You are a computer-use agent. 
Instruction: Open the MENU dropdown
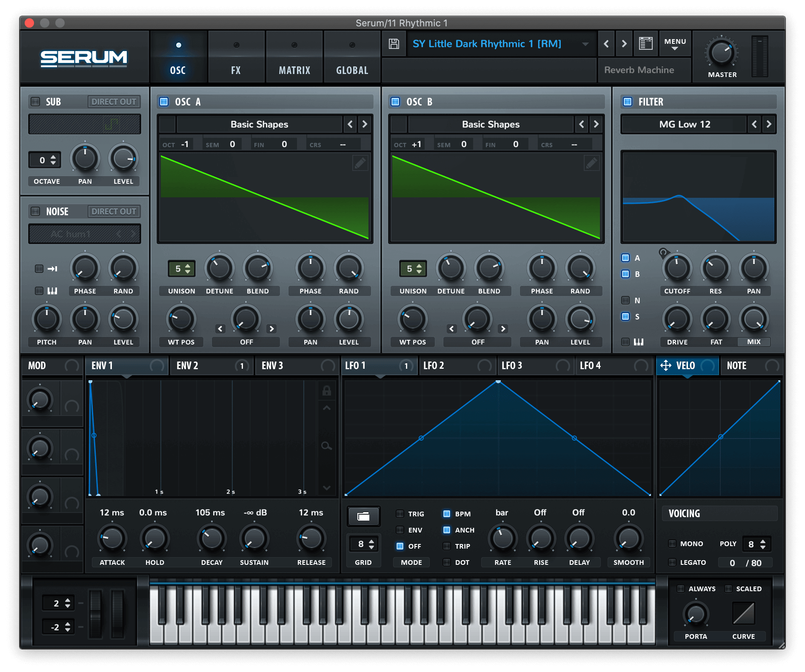coord(675,44)
